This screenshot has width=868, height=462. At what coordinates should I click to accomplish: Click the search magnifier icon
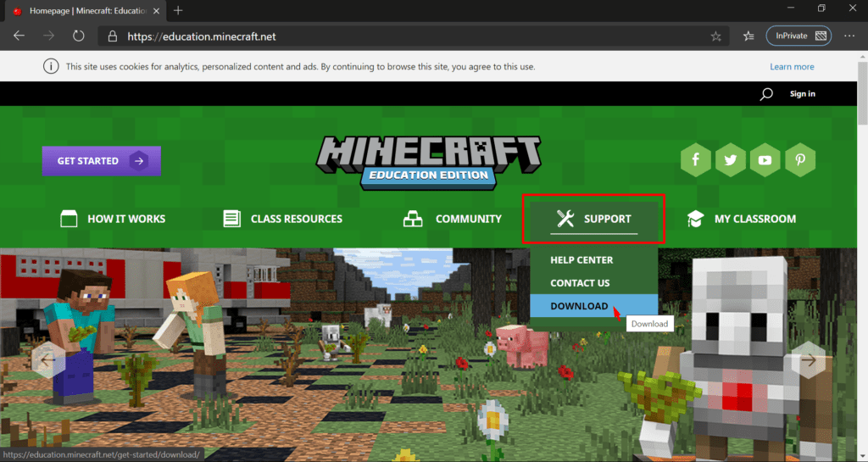point(766,94)
